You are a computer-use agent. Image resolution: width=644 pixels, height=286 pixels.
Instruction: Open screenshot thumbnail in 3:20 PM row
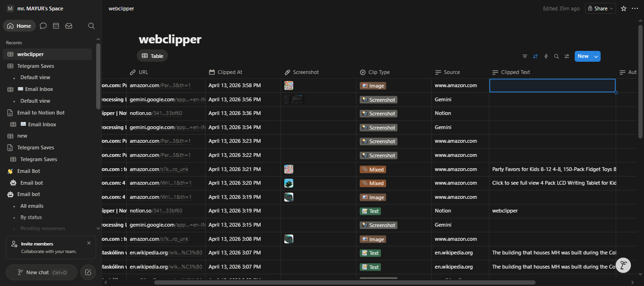[289, 183]
